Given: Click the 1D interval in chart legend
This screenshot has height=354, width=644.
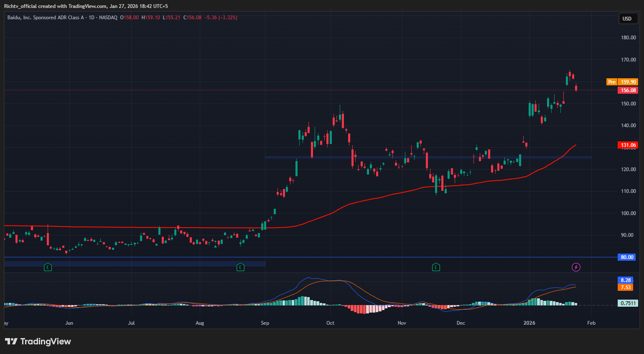Looking at the screenshot, I should 92,18.
